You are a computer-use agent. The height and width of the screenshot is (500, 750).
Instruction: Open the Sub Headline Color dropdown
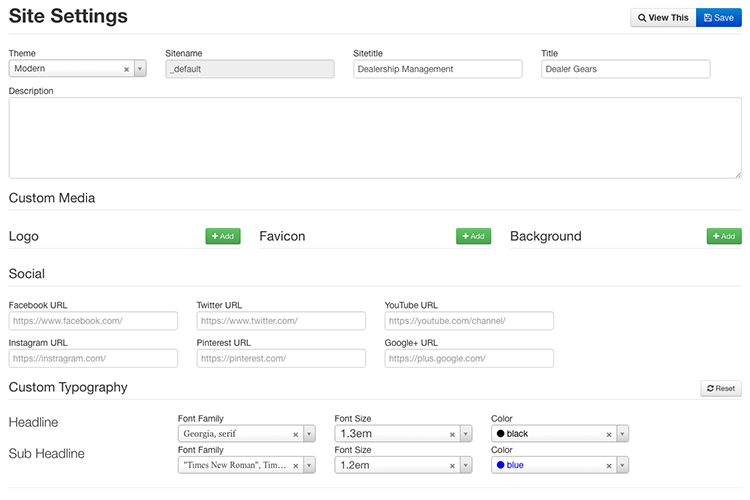(x=623, y=465)
